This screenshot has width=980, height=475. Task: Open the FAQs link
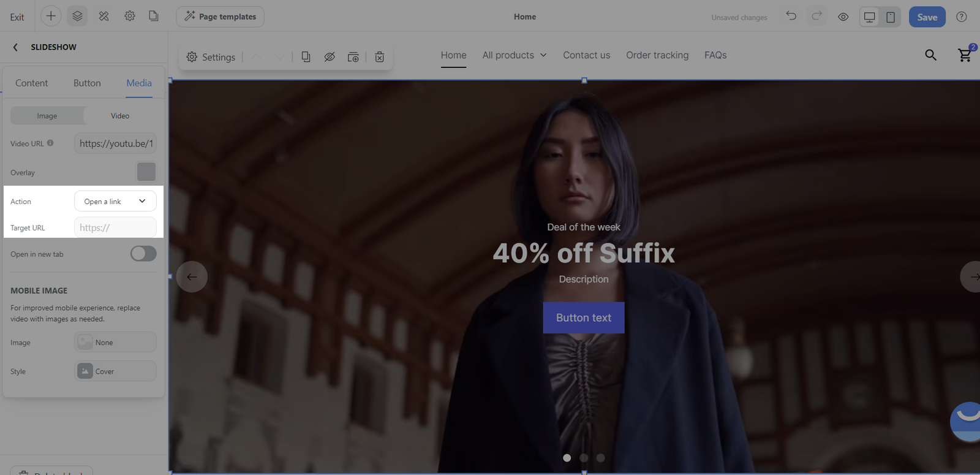click(715, 55)
